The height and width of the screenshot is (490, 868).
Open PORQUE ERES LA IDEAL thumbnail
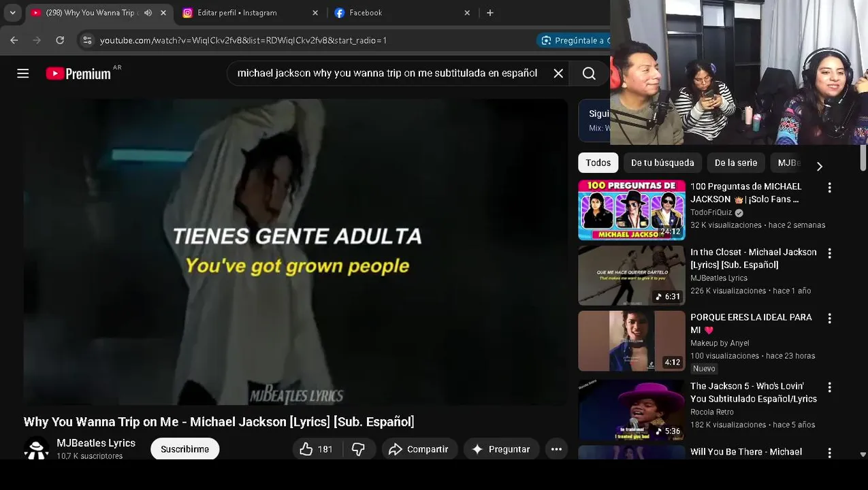pos(632,341)
